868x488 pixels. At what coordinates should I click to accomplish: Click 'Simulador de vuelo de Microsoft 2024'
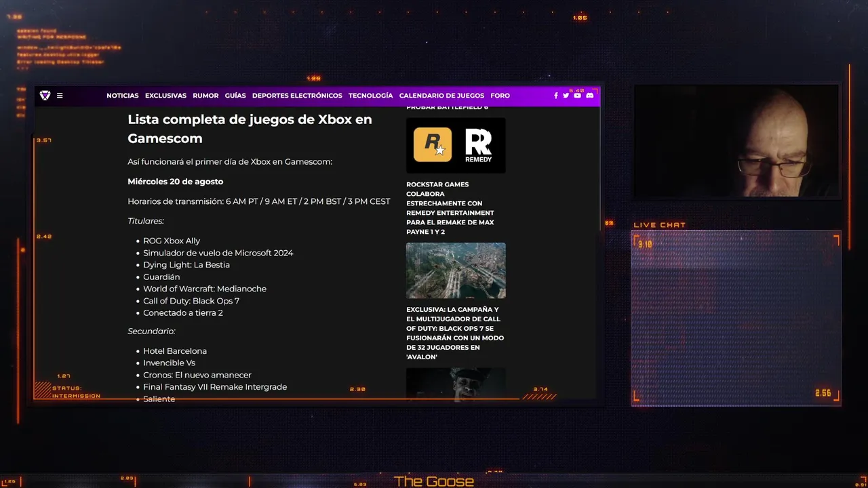[x=218, y=253]
